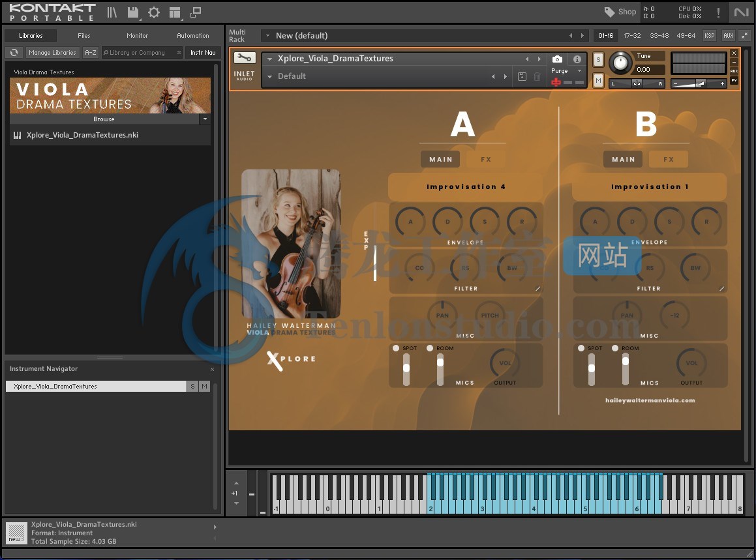
Task: Click the exclamation warning icon
Action: [718, 12]
